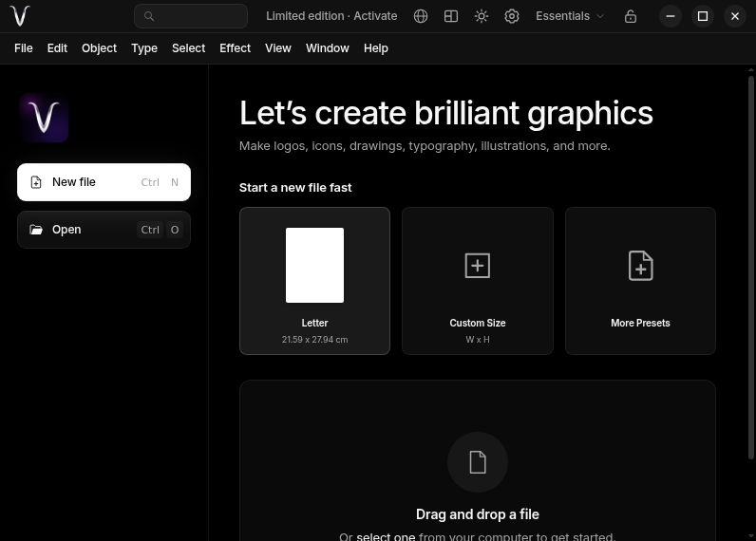Click the white Letter page thumbnail
This screenshot has height=541, width=756.
click(314, 266)
